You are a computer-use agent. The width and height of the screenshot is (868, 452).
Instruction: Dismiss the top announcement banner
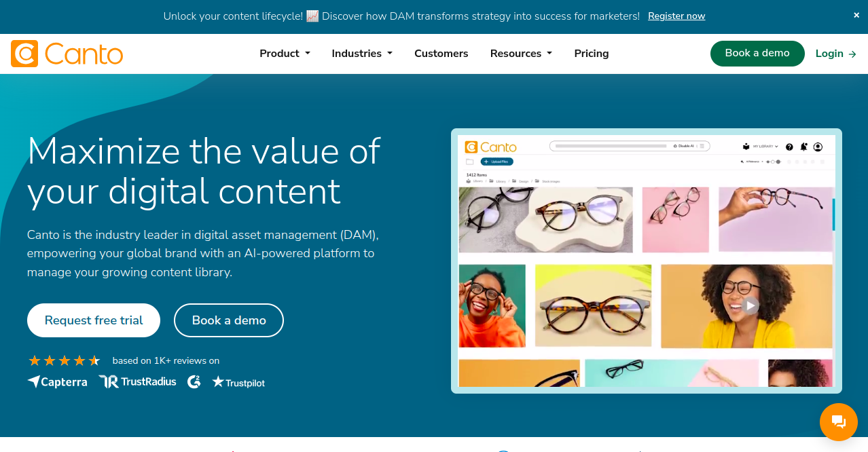(x=856, y=16)
